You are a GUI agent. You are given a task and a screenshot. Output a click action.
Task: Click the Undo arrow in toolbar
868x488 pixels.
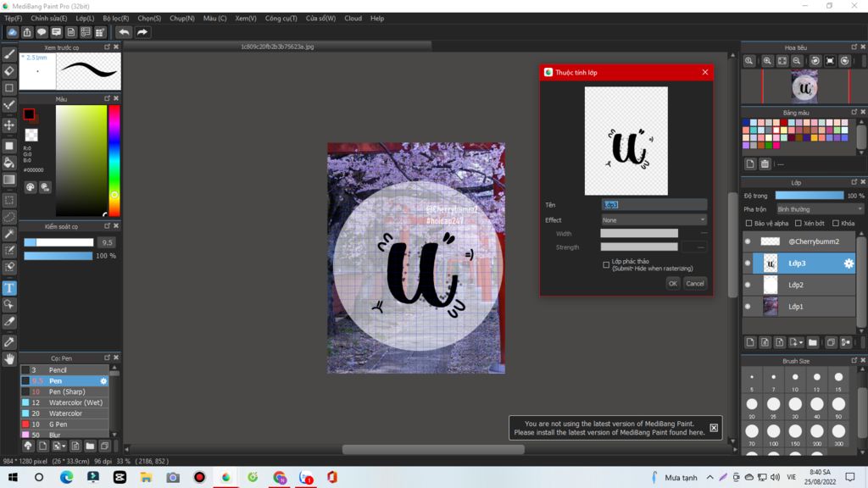(x=124, y=32)
